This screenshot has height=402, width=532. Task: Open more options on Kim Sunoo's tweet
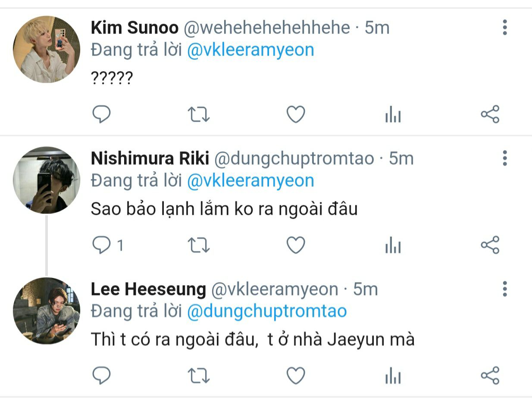point(504,28)
